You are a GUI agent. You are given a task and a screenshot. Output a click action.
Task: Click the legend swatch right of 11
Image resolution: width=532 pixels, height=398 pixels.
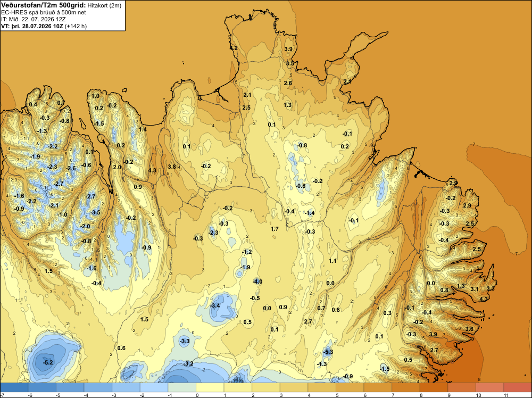coord(518,387)
